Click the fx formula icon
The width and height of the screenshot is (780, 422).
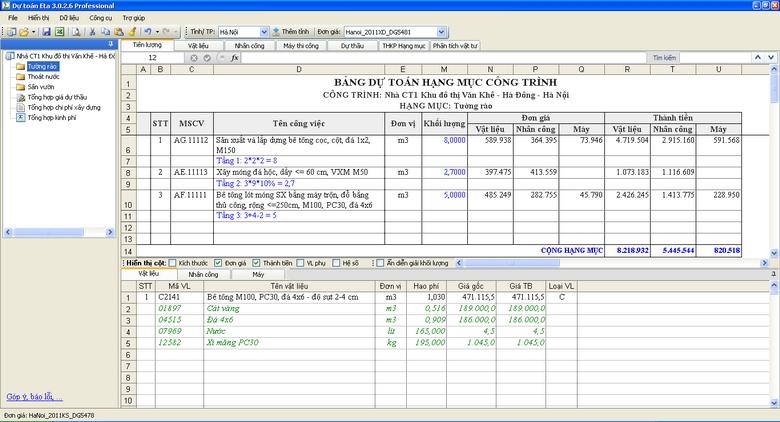point(234,58)
